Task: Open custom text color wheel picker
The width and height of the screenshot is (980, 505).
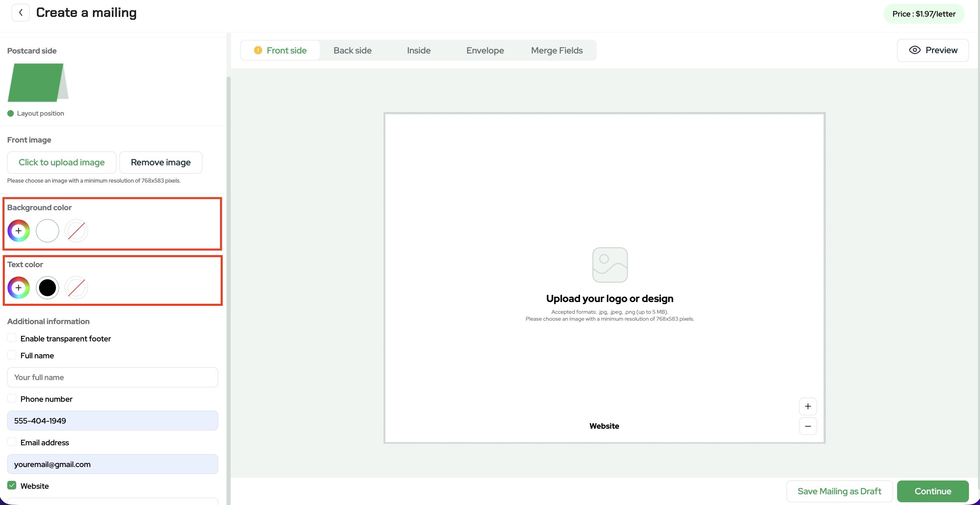Action: click(x=19, y=288)
